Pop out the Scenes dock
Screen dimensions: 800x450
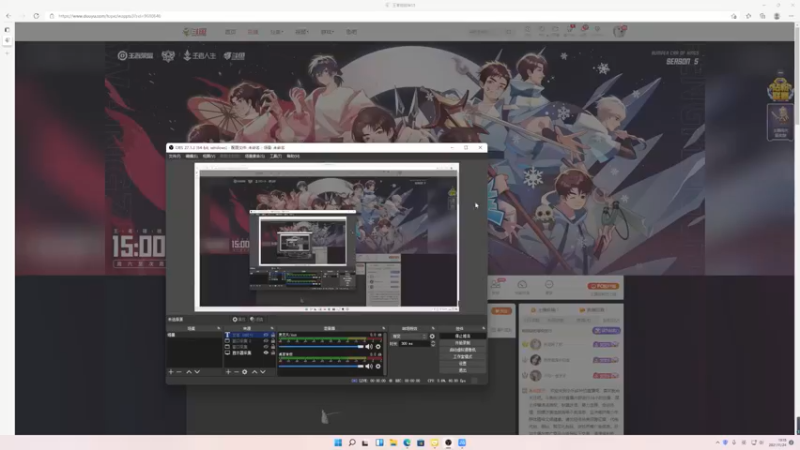click(219, 329)
